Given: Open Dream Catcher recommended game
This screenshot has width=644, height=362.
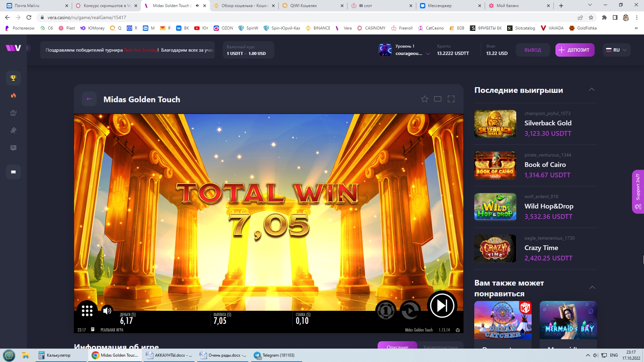Looking at the screenshot, I should 503,320.
